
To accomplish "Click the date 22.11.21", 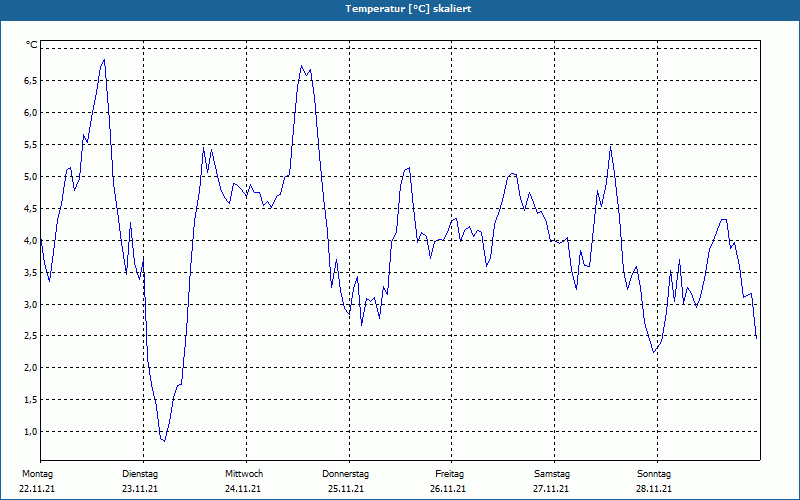I will tap(37, 489).
